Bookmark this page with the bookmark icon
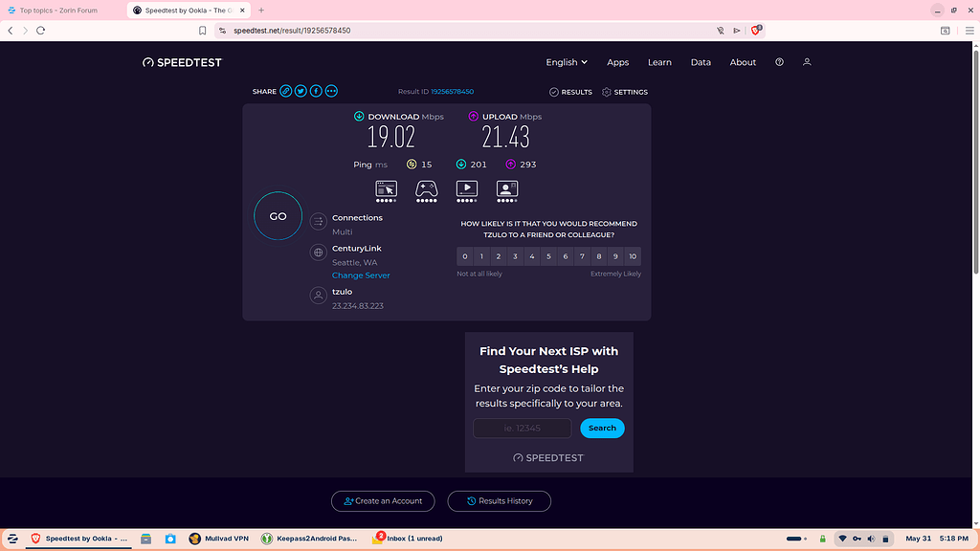This screenshot has width=980, height=551. tap(203, 31)
